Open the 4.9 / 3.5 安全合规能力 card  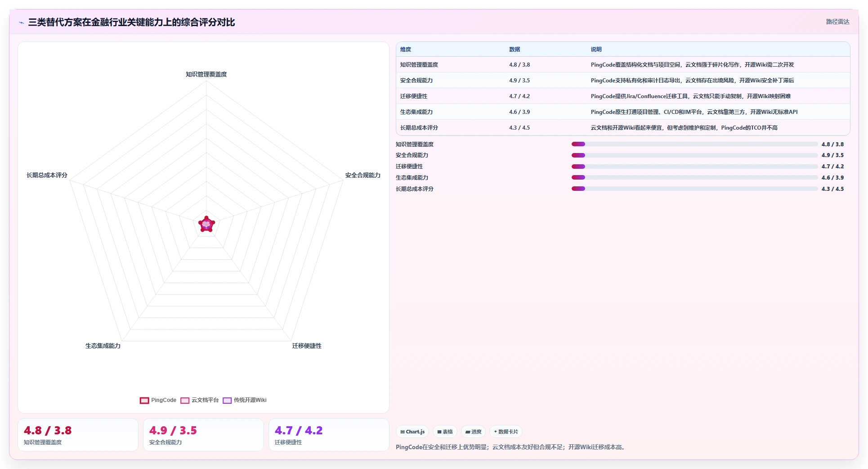point(203,435)
